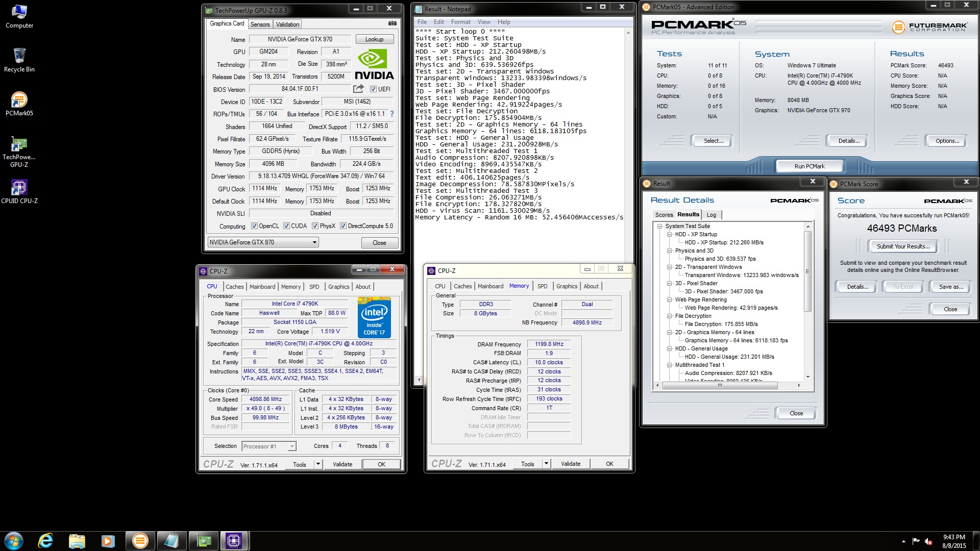Click the GPU Name field NVIDIA GeForce GTX 970

[300, 39]
